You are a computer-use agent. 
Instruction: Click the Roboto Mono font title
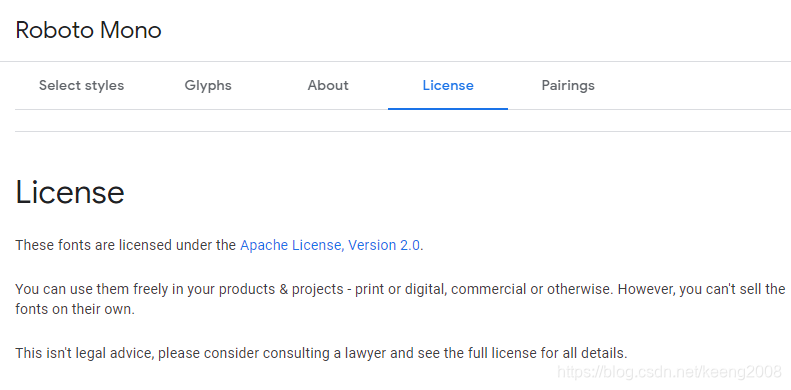coord(88,30)
